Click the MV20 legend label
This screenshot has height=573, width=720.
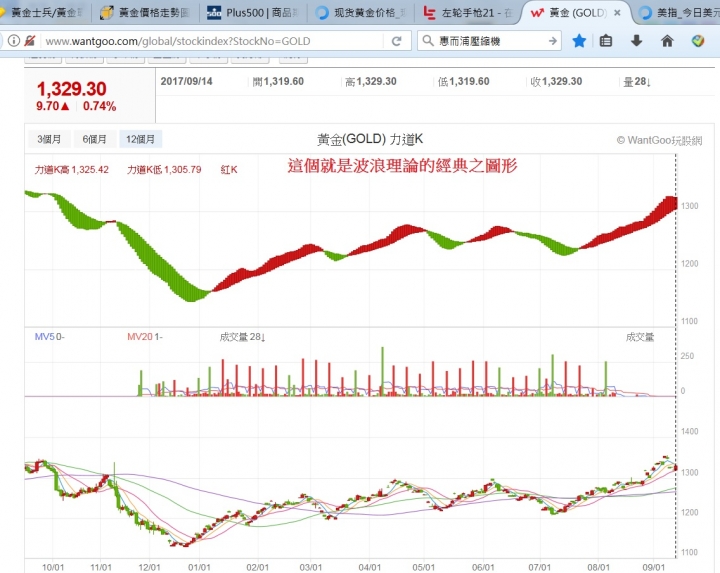(140, 337)
